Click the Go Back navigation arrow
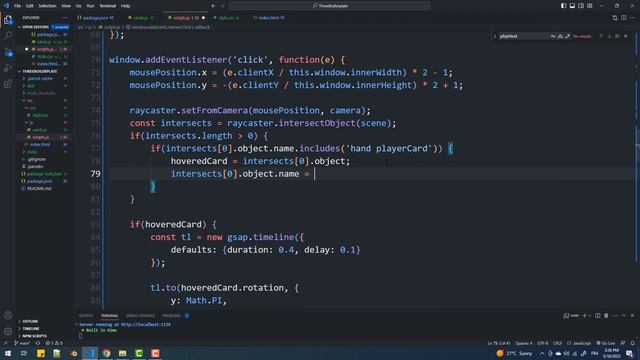The width and height of the screenshot is (640, 360). (x=213, y=6)
